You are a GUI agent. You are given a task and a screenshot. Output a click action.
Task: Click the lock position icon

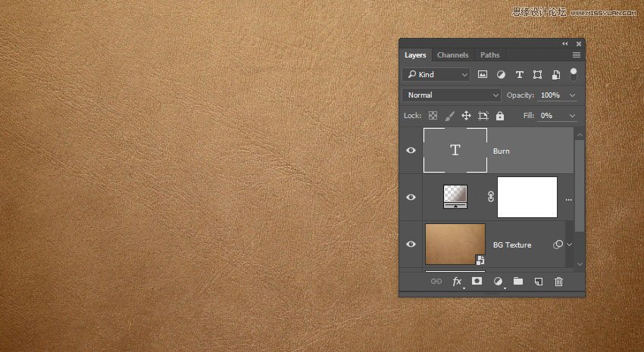(x=466, y=116)
